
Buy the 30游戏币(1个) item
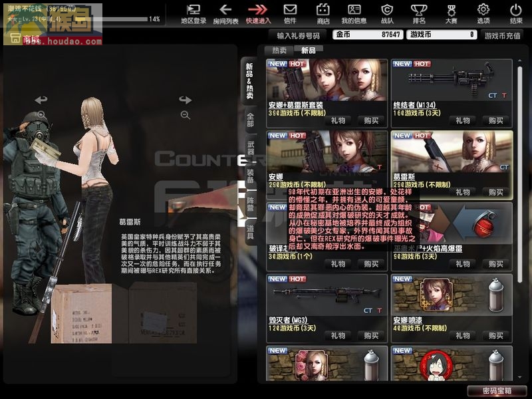click(371, 264)
